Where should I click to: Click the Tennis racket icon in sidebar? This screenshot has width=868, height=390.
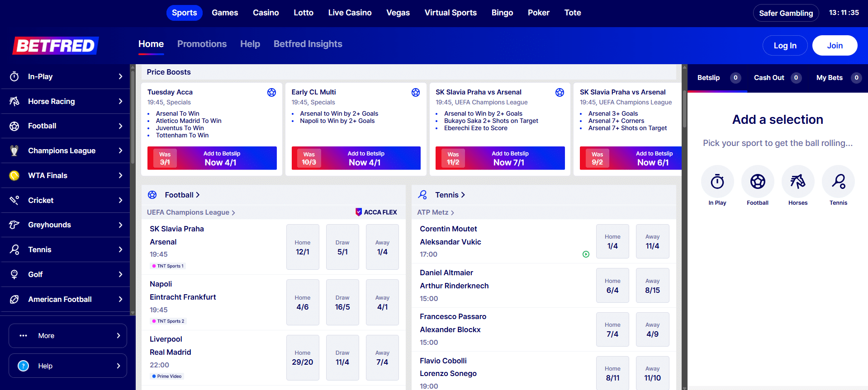tap(14, 249)
